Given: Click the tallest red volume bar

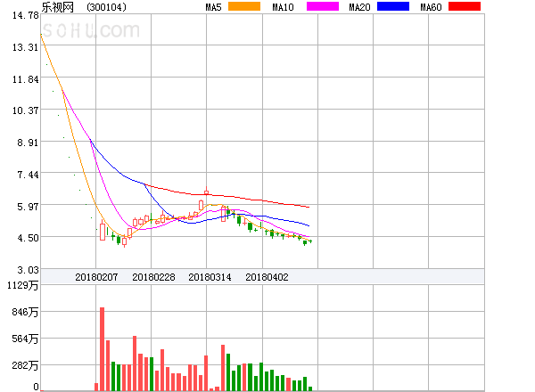Looking at the screenshot, I should coord(102,349).
